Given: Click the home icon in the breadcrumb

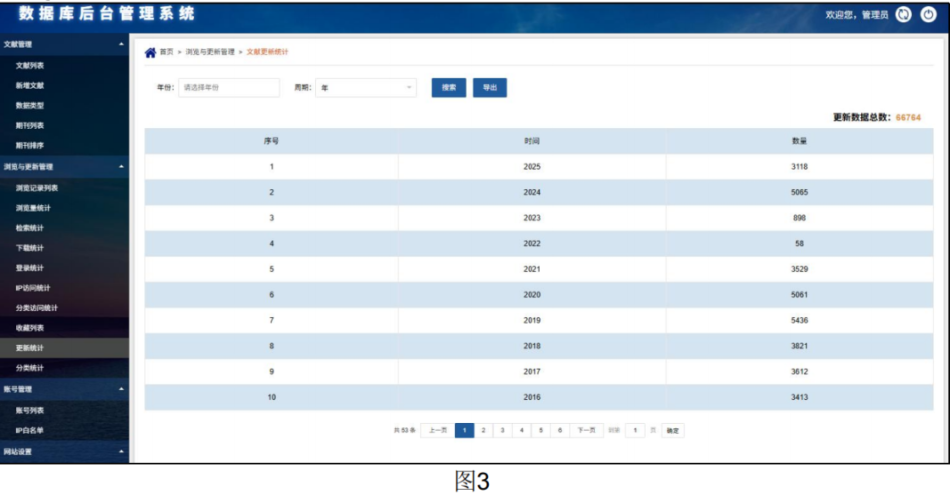Looking at the screenshot, I should 150,53.
